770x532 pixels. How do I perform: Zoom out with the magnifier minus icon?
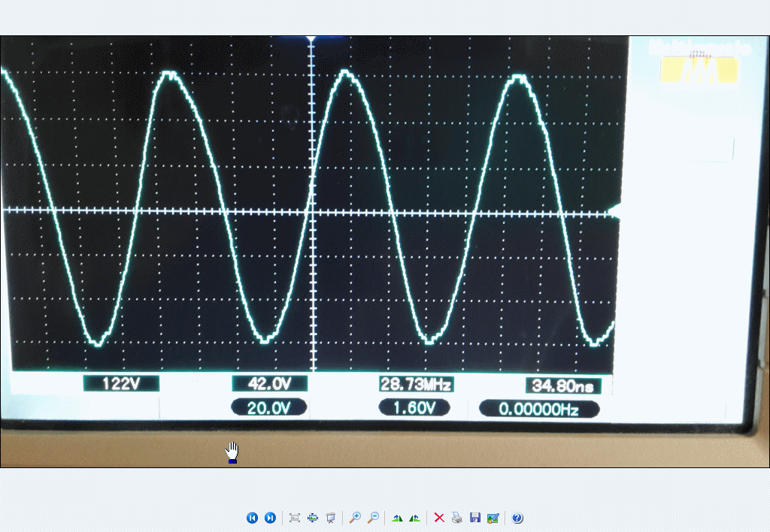pos(372,518)
